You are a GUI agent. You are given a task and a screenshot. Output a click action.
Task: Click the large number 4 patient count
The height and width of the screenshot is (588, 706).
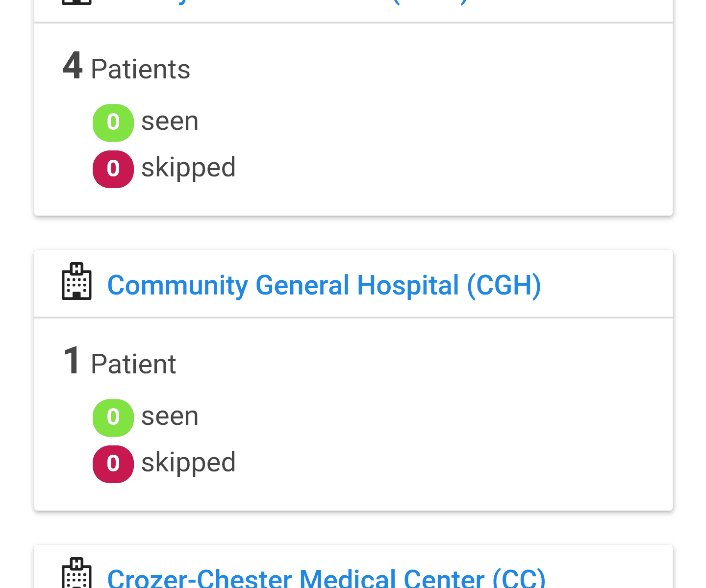[x=73, y=66]
